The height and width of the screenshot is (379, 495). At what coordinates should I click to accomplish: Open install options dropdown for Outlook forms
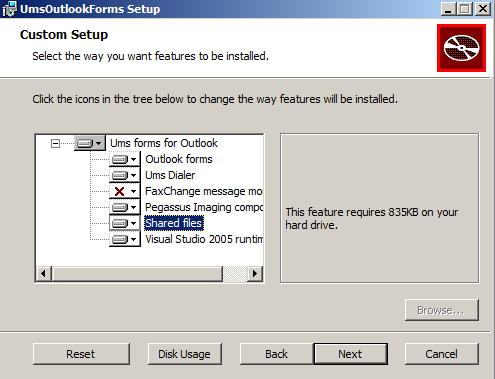tap(125, 159)
